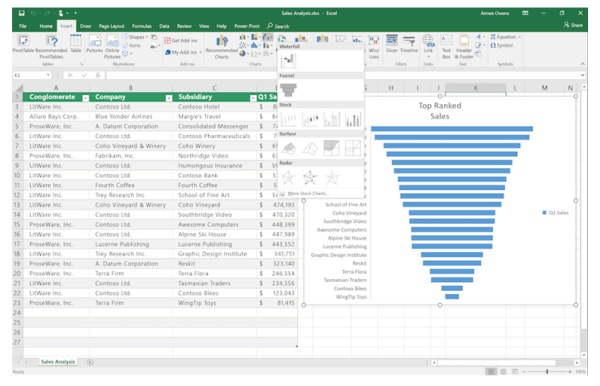The height and width of the screenshot is (386, 600).
Task: Open Recommended Charts
Action: [222, 47]
